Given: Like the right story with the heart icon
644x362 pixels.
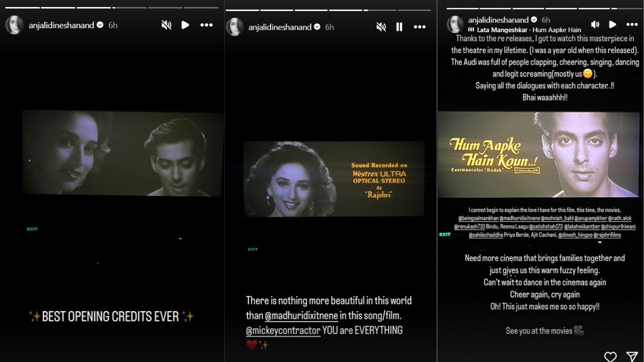Looking at the screenshot, I should coord(610,356).
